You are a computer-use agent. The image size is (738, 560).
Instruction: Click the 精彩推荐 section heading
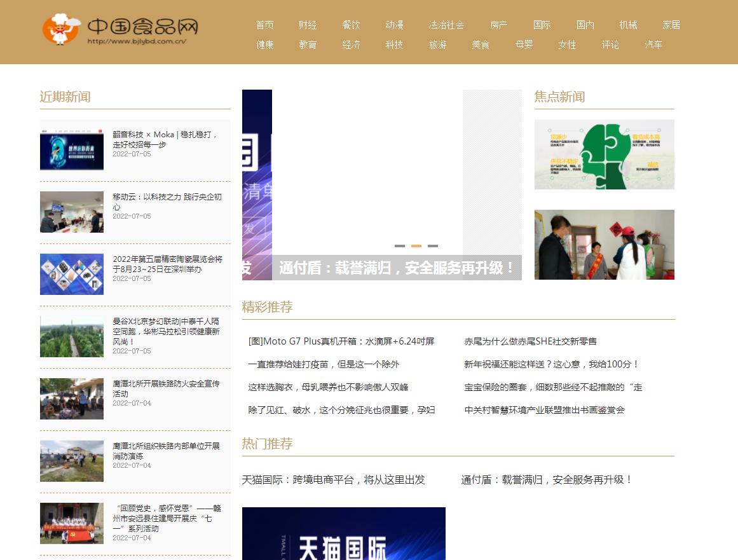(x=268, y=307)
